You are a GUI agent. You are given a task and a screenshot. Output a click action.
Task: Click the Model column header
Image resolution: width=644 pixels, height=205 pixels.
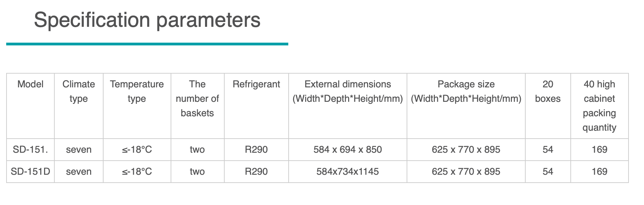30,84
